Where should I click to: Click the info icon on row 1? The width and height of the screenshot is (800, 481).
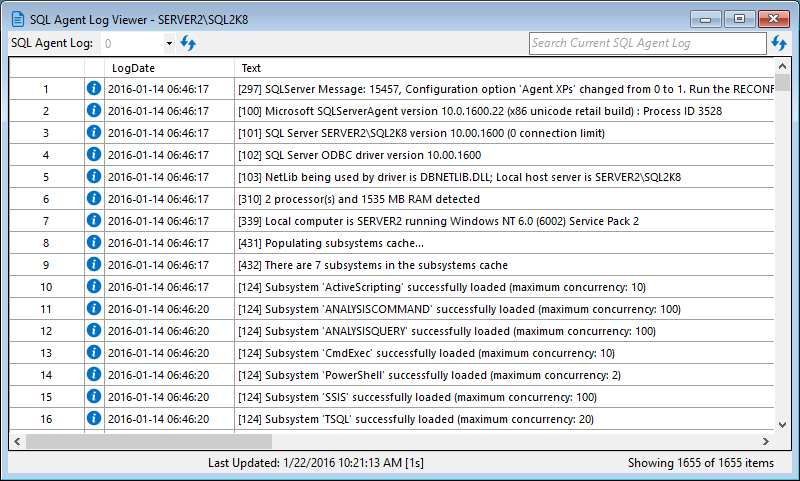[94, 88]
